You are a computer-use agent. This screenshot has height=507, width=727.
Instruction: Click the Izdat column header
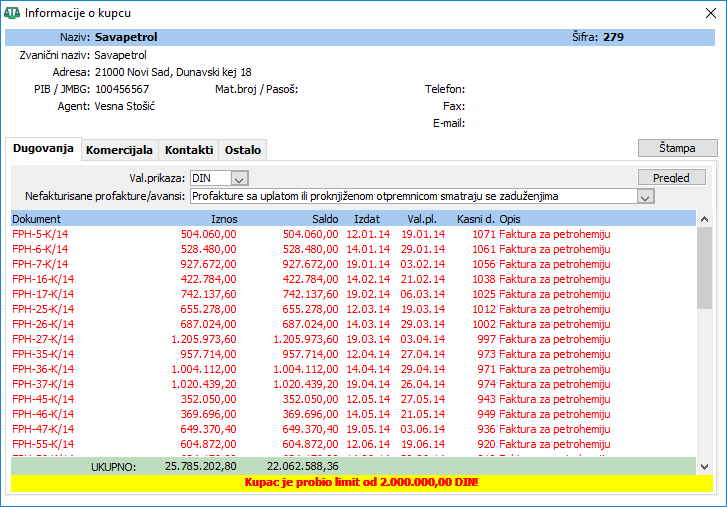coord(367,219)
